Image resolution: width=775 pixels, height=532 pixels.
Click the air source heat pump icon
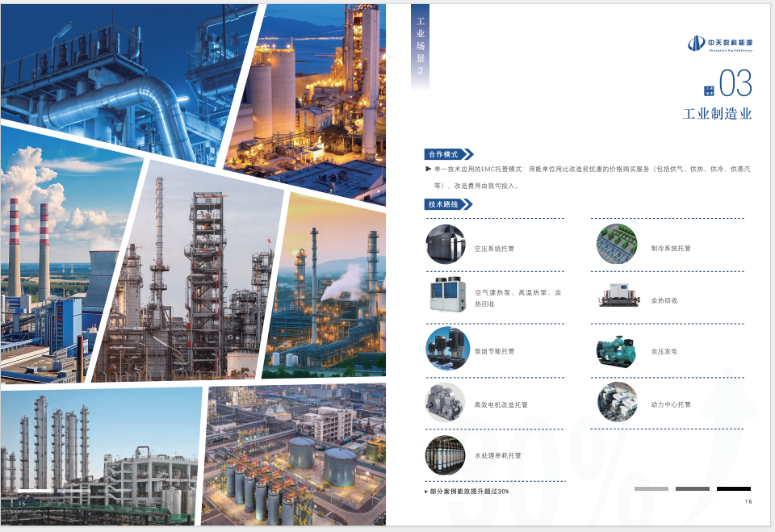click(446, 295)
